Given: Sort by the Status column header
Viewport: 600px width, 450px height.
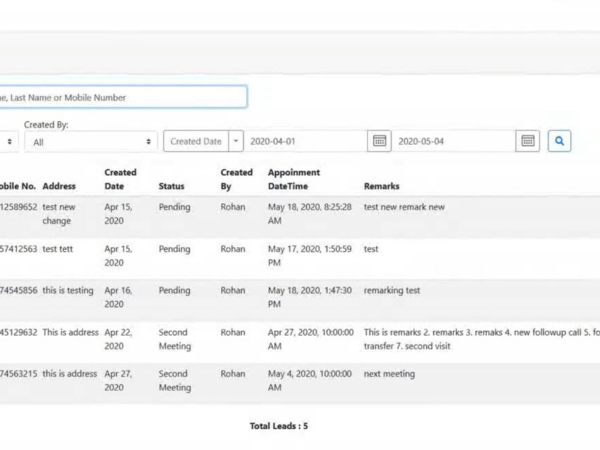Looking at the screenshot, I should tap(171, 186).
